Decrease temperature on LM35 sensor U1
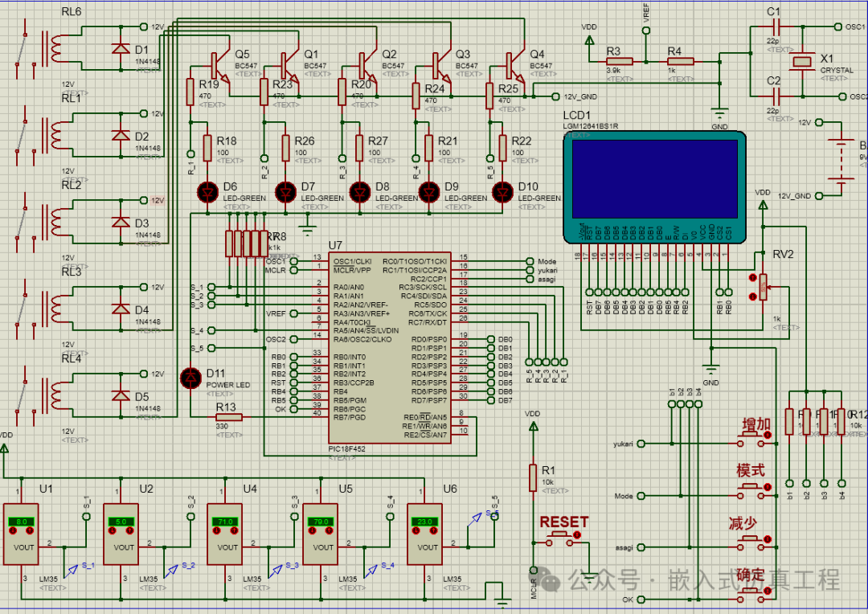The width and height of the screenshot is (868, 614). (x=13, y=530)
